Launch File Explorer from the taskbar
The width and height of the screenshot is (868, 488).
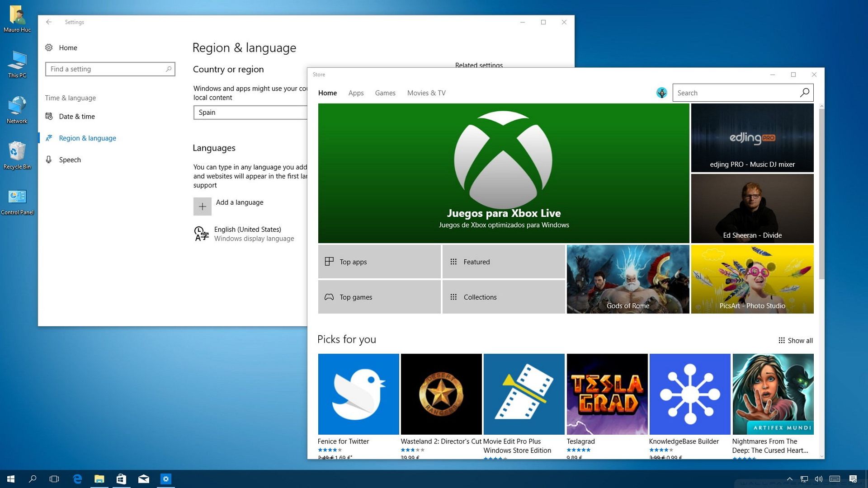pos(99,479)
